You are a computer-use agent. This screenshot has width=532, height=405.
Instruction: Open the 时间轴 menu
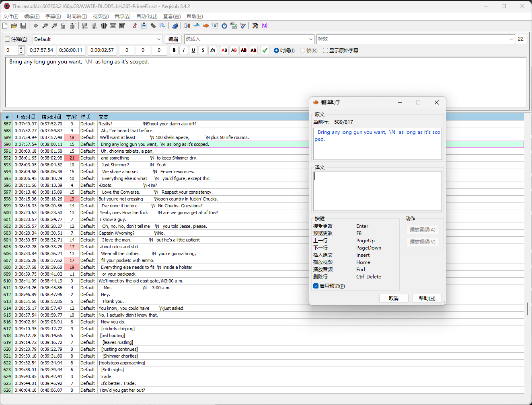coord(77,16)
